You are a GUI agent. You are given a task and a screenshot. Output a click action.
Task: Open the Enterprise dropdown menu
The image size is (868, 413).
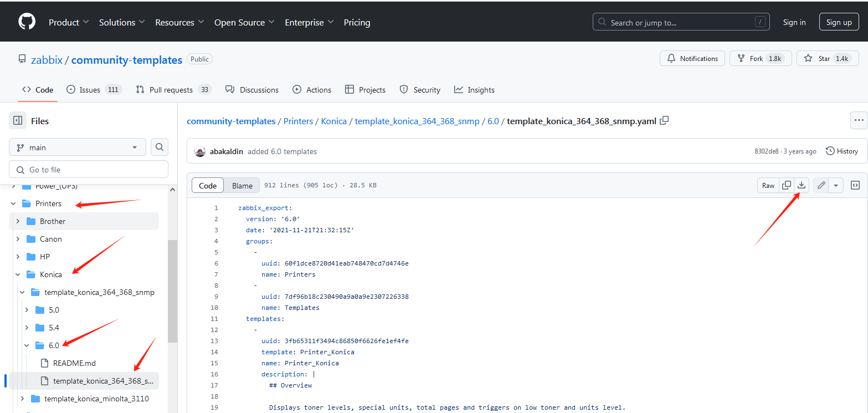309,22
